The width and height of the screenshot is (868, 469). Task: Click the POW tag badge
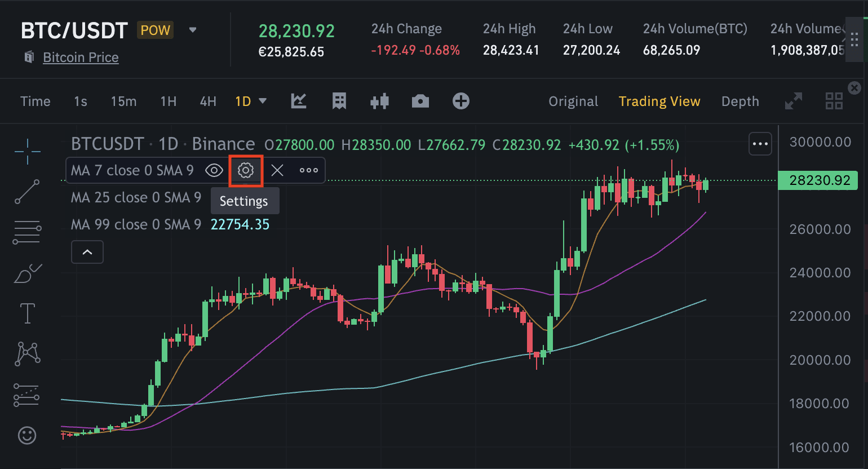click(155, 30)
